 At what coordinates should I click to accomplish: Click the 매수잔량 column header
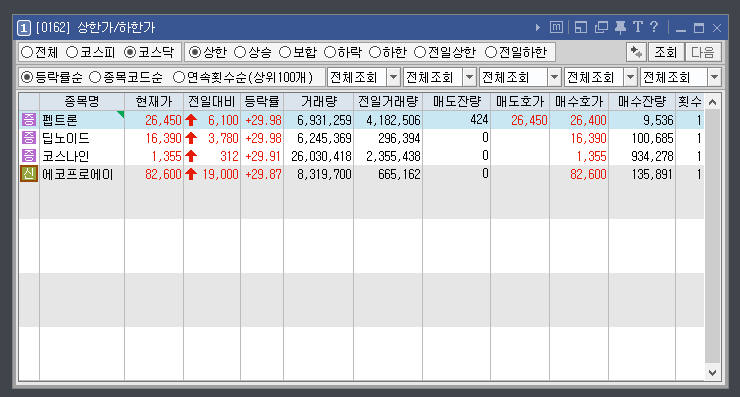tap(642, 101)
